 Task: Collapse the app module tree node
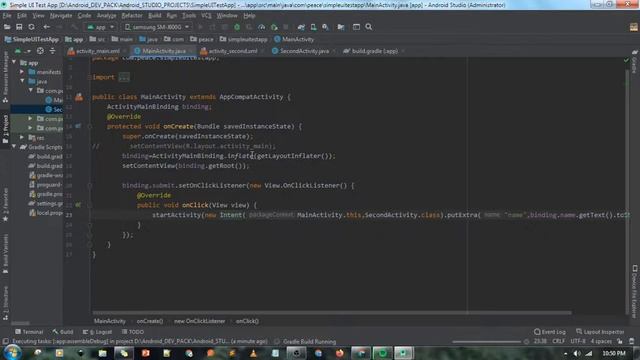click(14, 62)
